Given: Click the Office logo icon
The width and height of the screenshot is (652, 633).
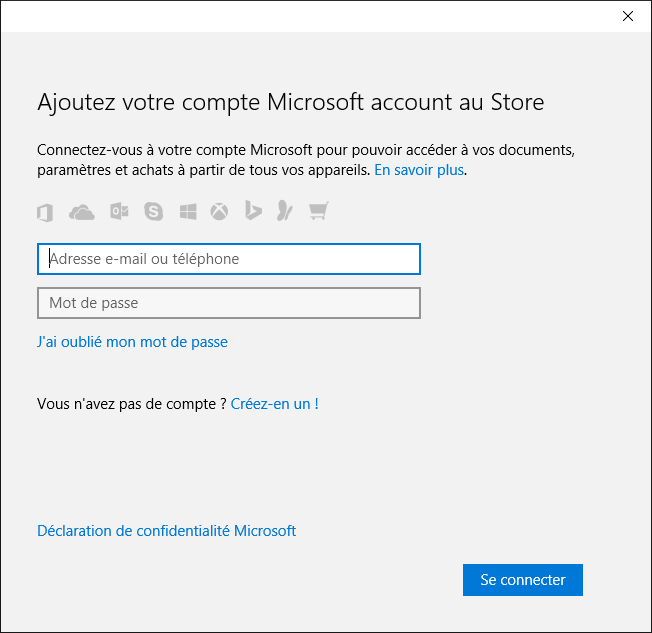Looking at the screenshot, I should pyautogui.click(x=45, y=213).
